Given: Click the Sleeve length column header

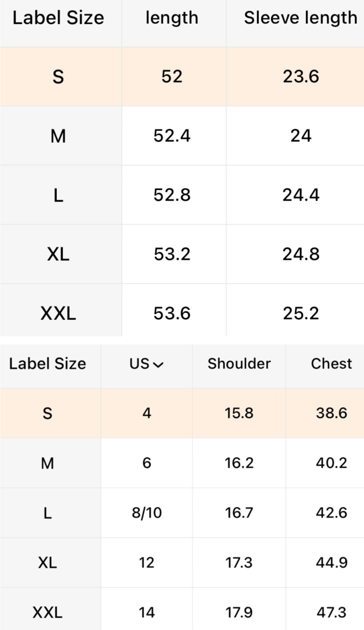Looking at the screenshot, I should click(300, 18).
